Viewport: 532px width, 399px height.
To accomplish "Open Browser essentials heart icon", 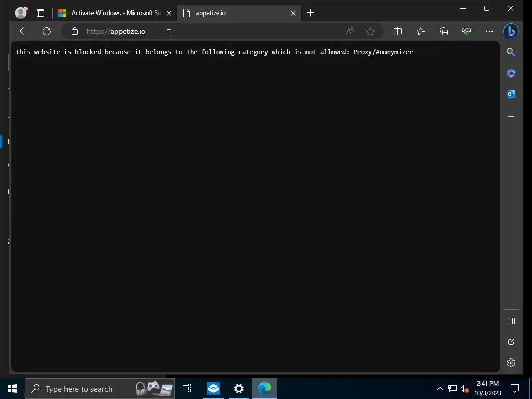I will (467, 31).
